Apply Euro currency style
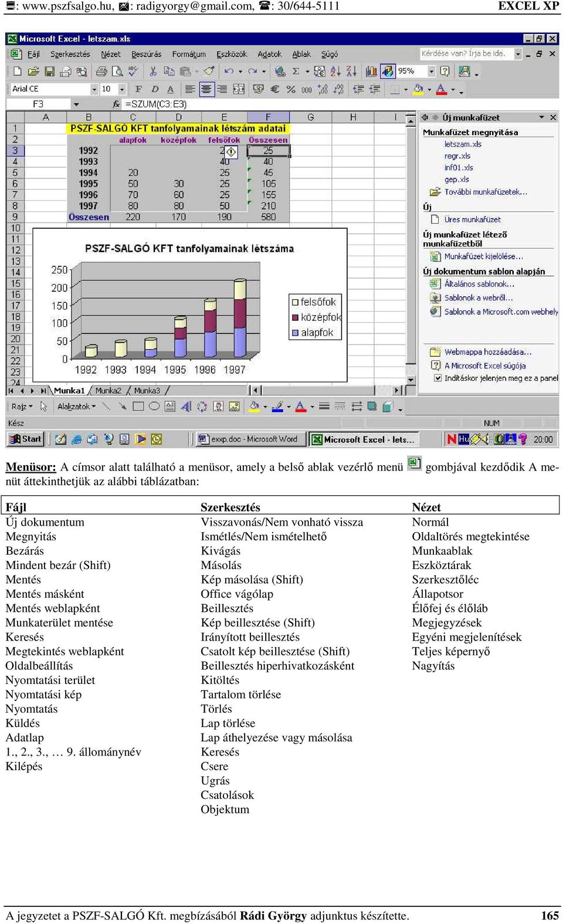The image size is (563, 924). (274, 89)
